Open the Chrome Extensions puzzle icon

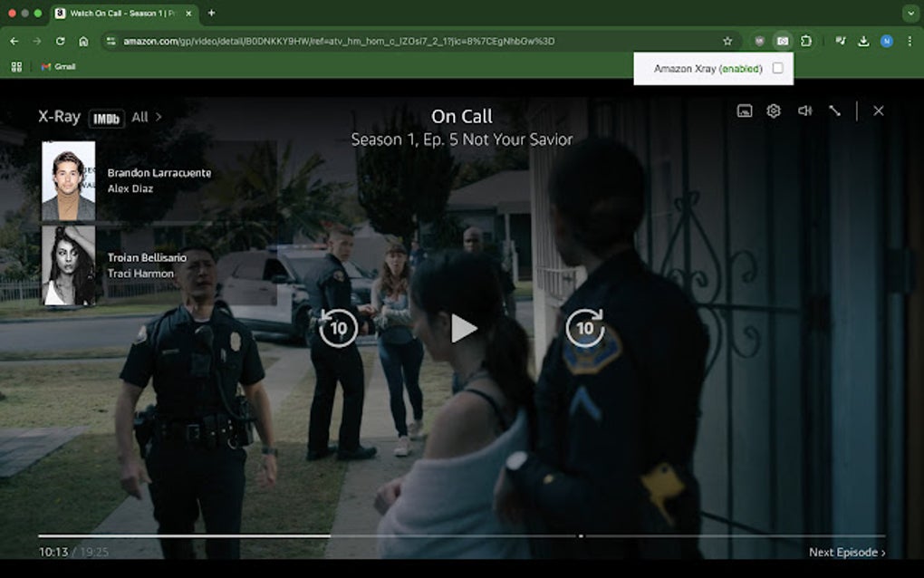click(808, 41)
